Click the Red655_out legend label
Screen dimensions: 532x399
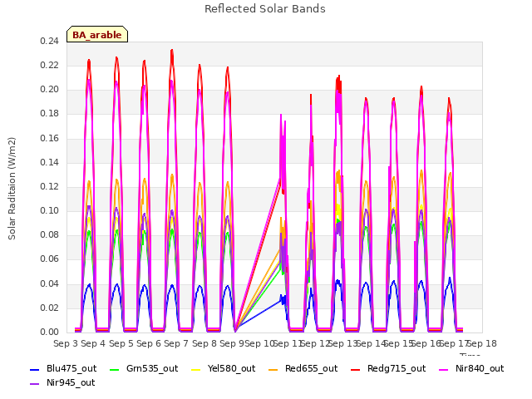click(311, 368)
